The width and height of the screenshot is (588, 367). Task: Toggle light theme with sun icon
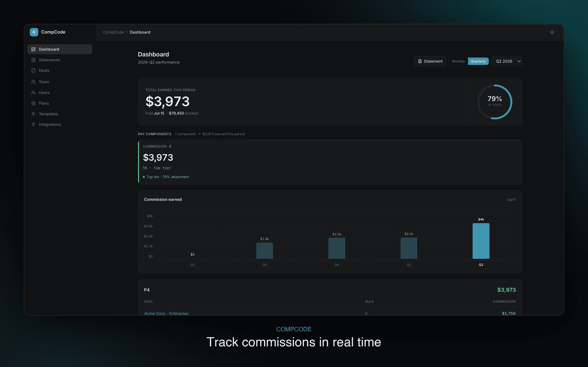(x=552, y=32)
